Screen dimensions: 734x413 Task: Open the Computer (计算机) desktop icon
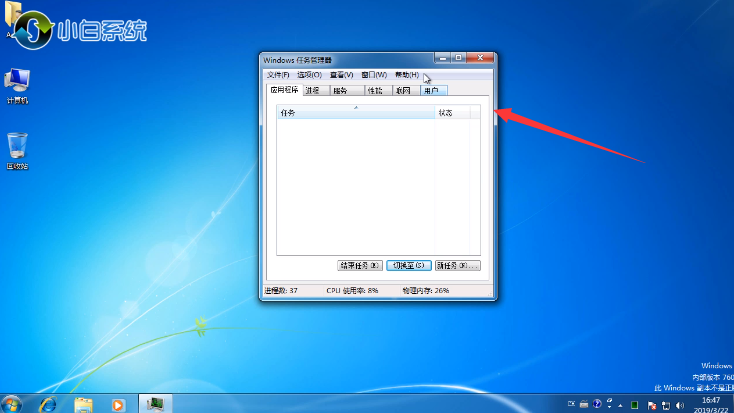[x=17, y=84]
